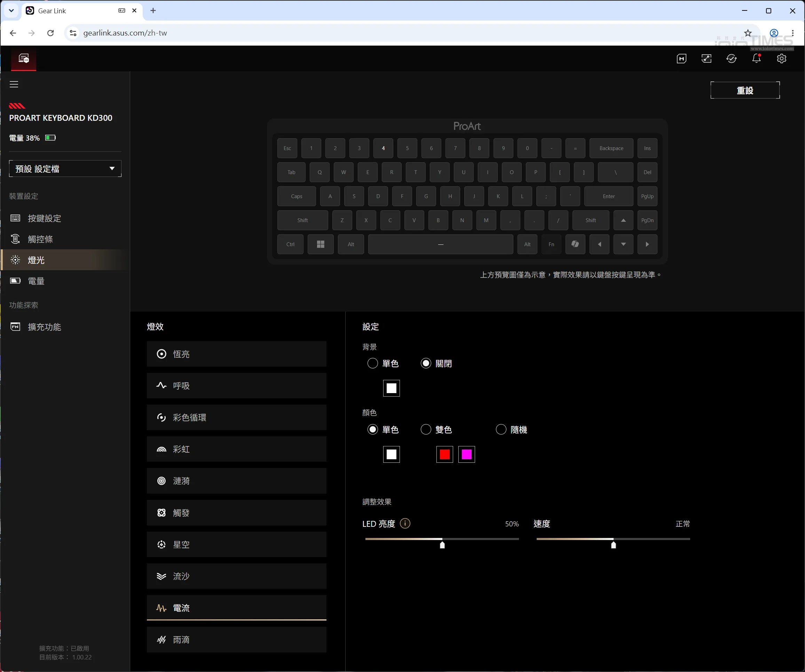The height and width of the screenshot is (672, 805).
Task: Click the left arrow key on keyboard preview
Action: click(x=600, y=244)
